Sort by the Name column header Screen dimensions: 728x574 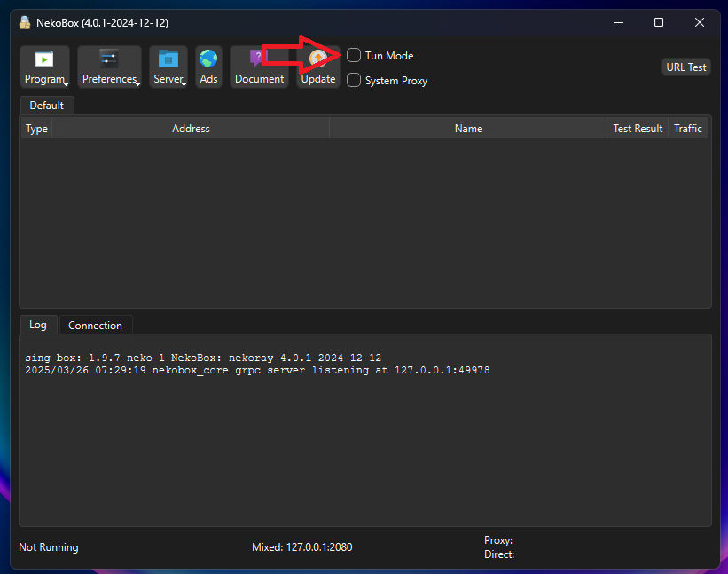[x=468, y=128]
